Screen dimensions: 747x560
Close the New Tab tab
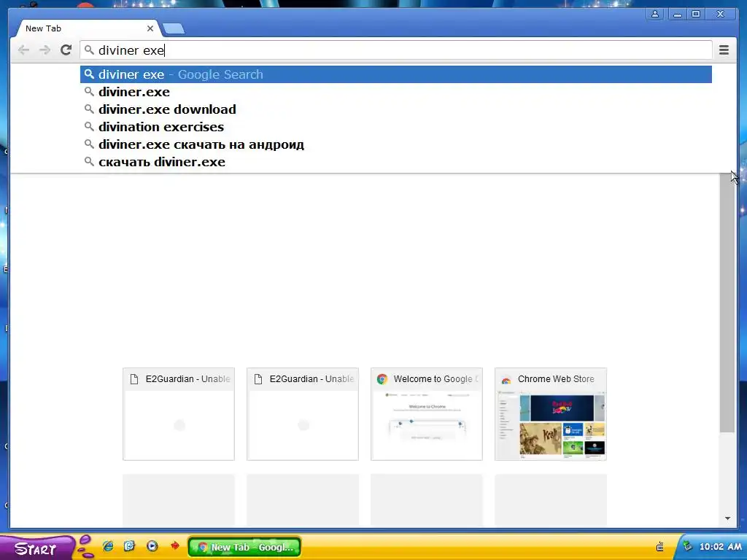(150, 28)
